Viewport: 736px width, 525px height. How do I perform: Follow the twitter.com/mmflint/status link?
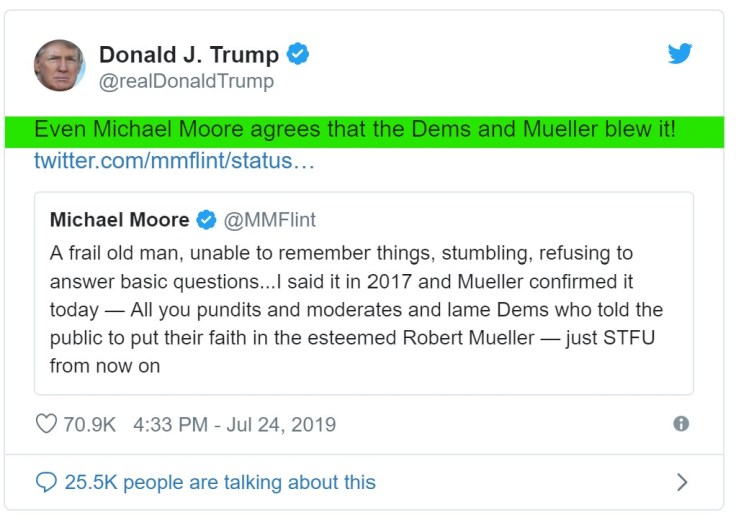174,161
